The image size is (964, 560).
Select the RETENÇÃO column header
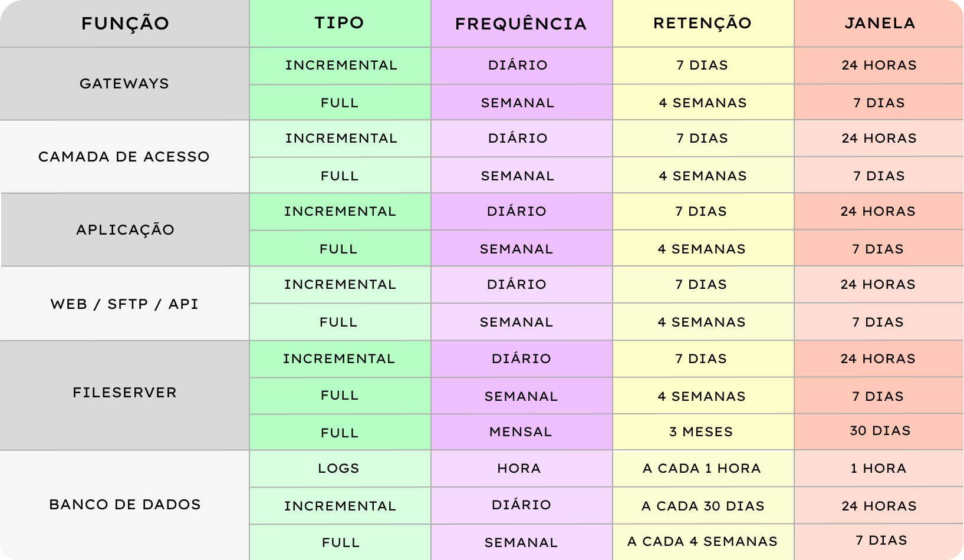702,23
